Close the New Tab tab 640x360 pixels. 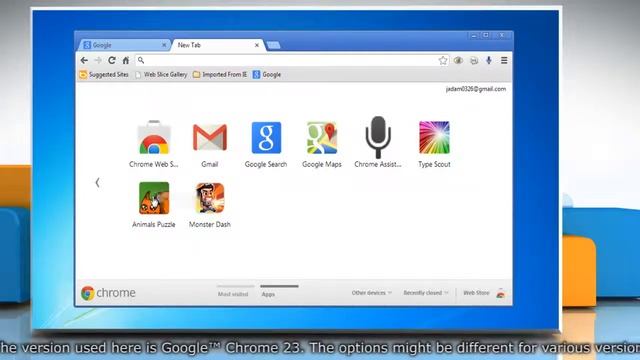click(x=257, y=45)
